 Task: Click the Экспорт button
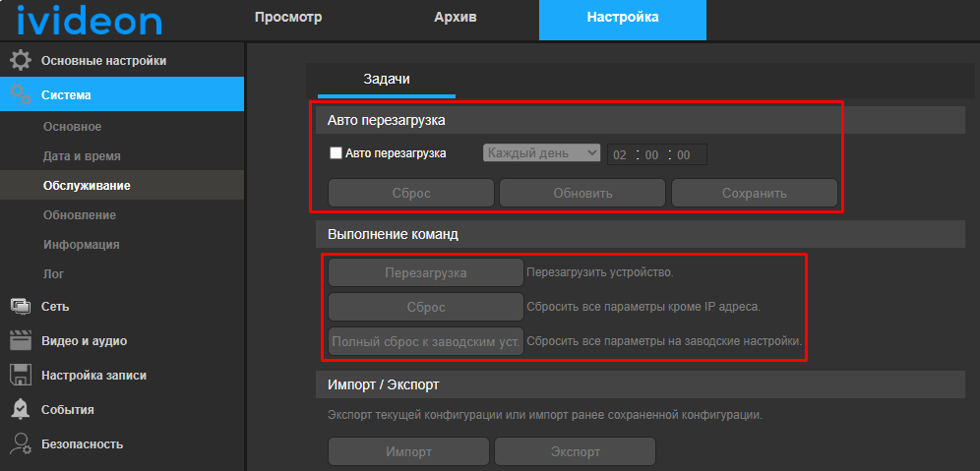[575, 451]
